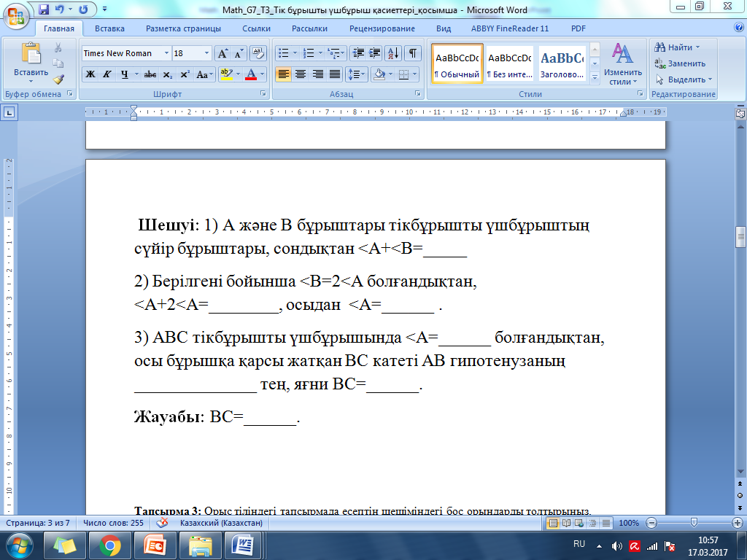The image size is (747, 560).
Task: Open ABBYY FineReader 11 tab
Action: [x=510, y=28]
